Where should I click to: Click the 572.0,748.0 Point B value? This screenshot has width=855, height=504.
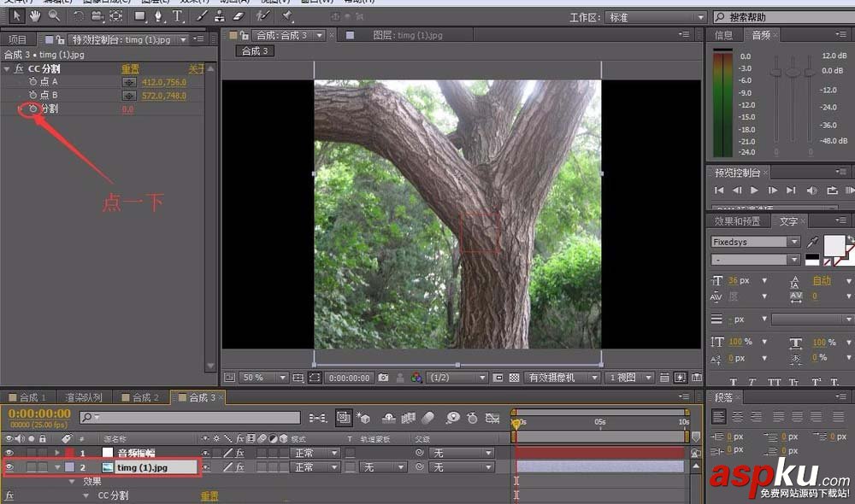[164, 96]
